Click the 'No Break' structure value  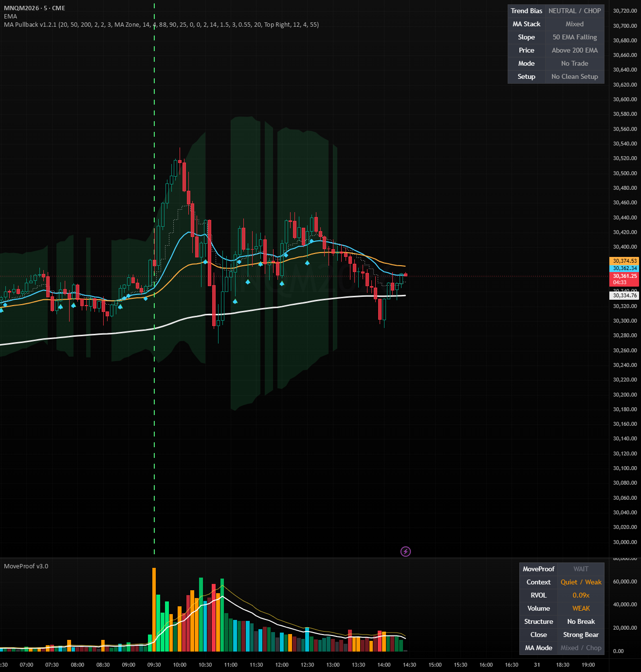click(x=581, y=621)
